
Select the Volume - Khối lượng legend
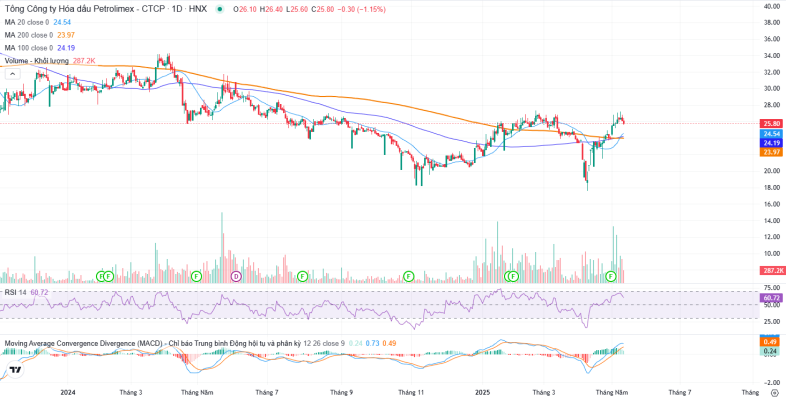point(39,61)
